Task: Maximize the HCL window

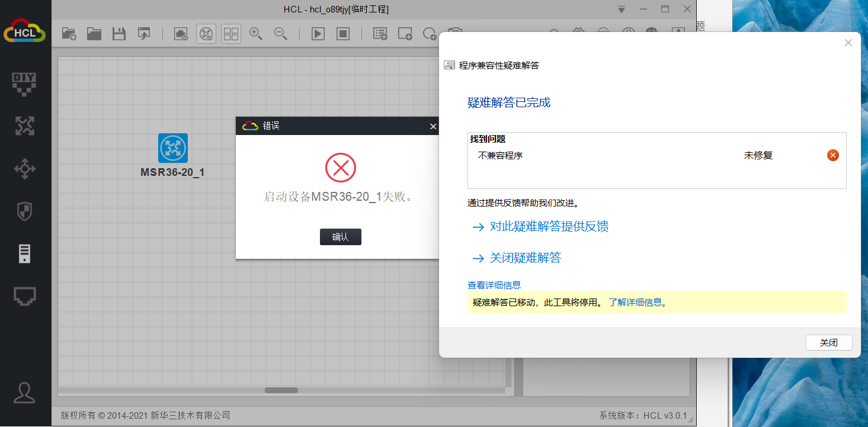Action: (x=665, y=9)
